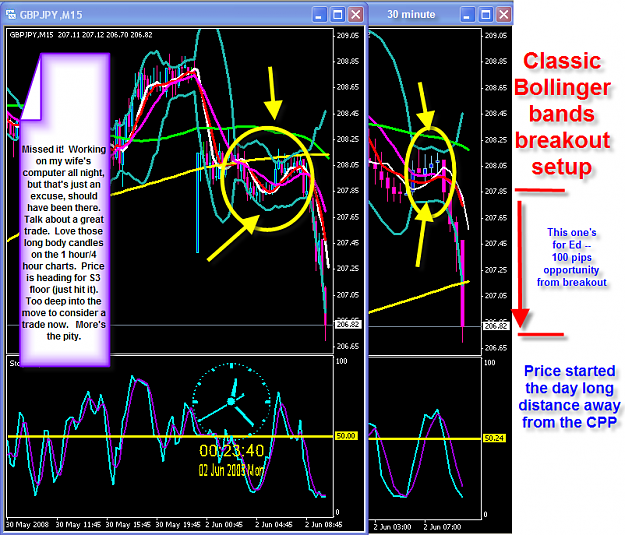The image size is (625, 535).
Task: Select the OHLC header 'GBPJPY,M15 207.11 207.12 206.70 206.82'
Action: click(x=81, y=35)
